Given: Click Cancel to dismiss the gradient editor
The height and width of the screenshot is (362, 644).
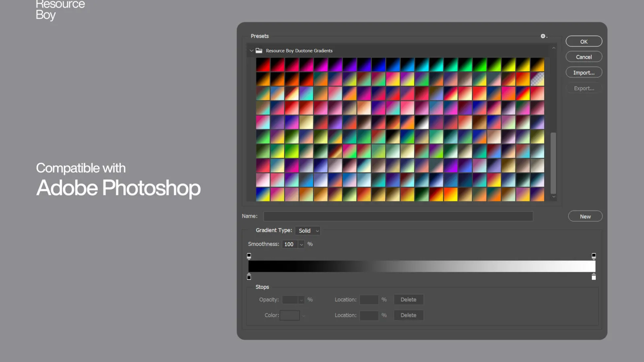Looking at the screenshot, I should tap(584, 57).
